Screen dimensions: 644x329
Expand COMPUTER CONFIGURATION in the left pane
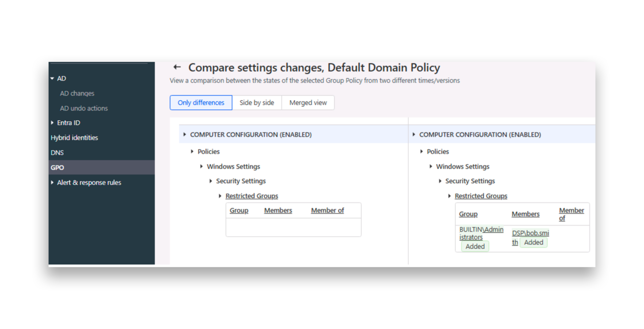pyautogui.click(x=185, y=134)
